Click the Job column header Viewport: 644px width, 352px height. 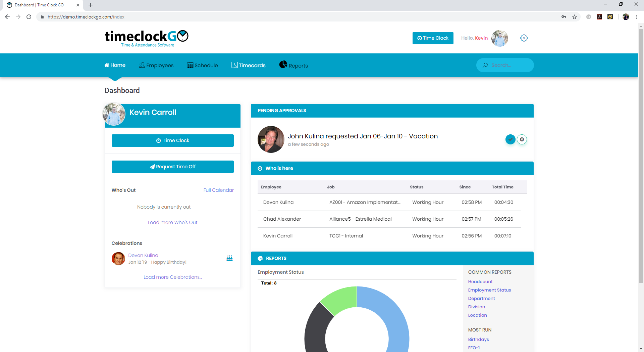point(331,187)
